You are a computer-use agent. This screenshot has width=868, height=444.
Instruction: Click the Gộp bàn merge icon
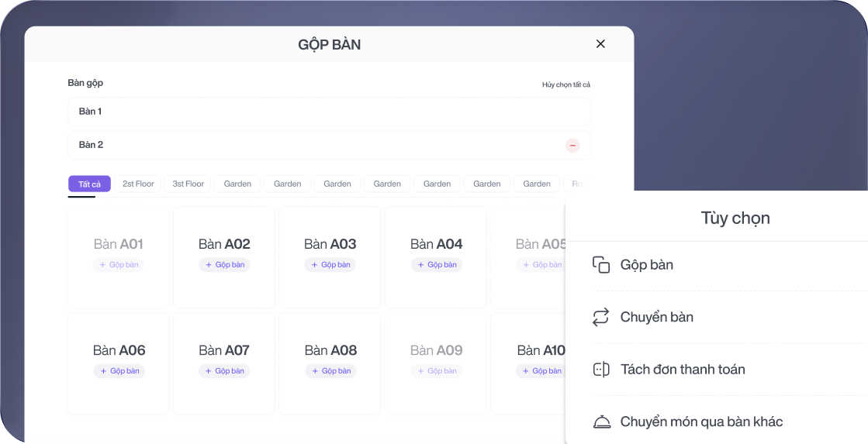601,265
